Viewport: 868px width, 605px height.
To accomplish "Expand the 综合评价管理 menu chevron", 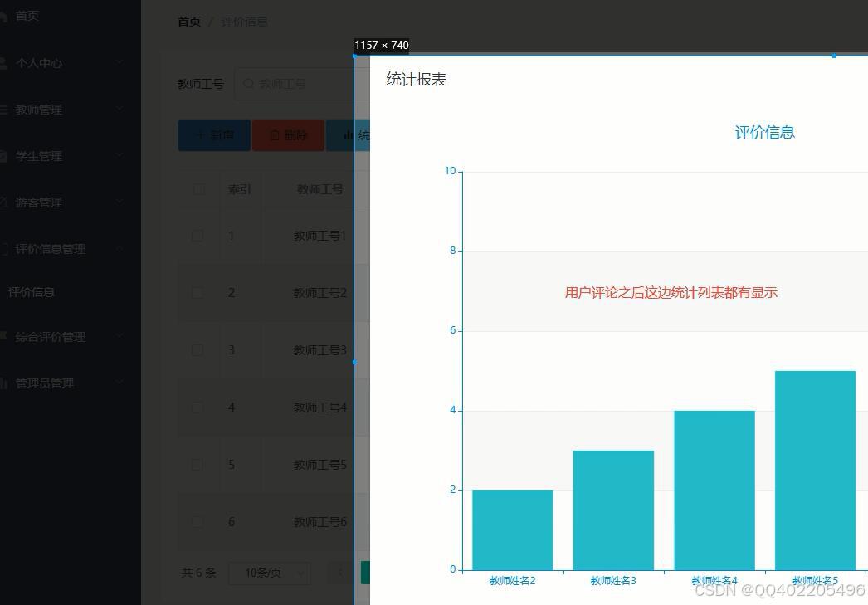I will tap(119, 336).
